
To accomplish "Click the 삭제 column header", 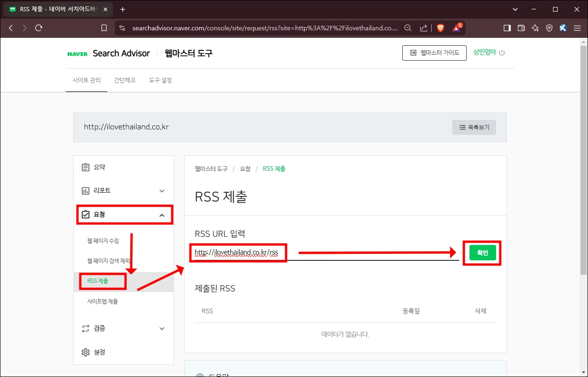I will pyautogui.click(x=480, y=311).
